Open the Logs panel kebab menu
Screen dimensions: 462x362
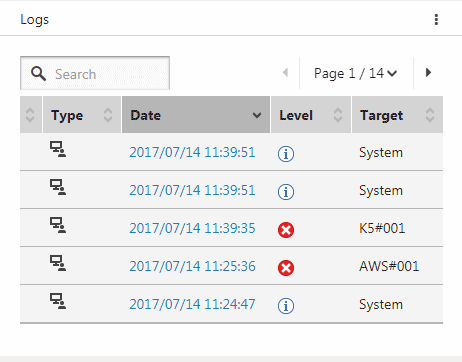pos(436,20)
